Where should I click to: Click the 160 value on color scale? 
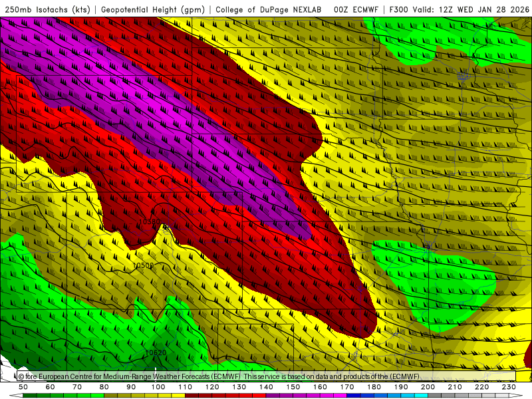pyautogui.click(x=321, y=387)
